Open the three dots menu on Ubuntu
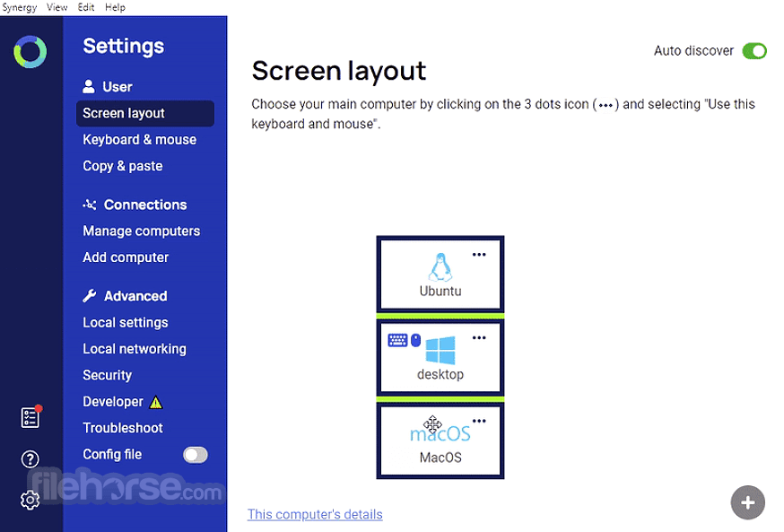The image size is (784, 532). point(479,255)
